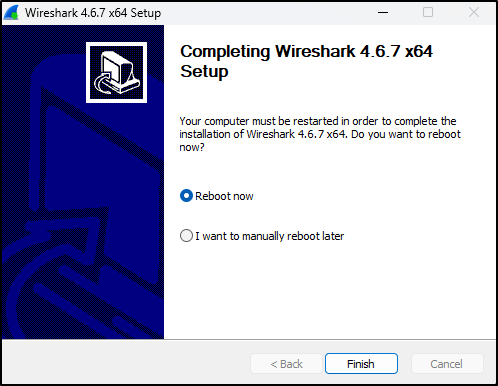Click the Wireshark shark fin title icon
The image size is (498, 386).
point(11,13)
